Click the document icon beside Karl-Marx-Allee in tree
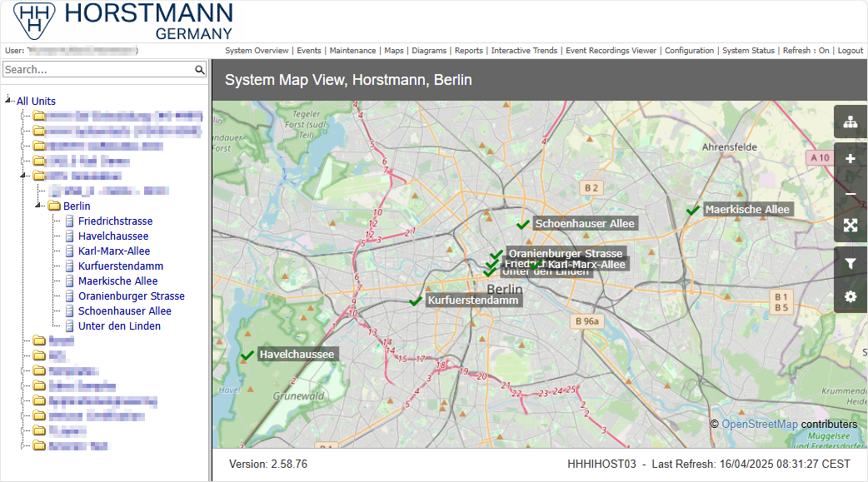868x482 pixels. (x=70, y=251)
